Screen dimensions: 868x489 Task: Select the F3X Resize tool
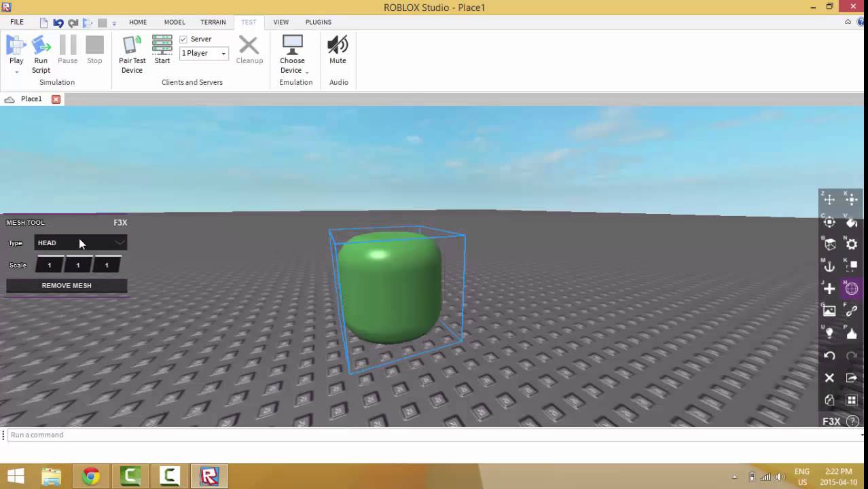pyautogui.click(x=852, y=200)
